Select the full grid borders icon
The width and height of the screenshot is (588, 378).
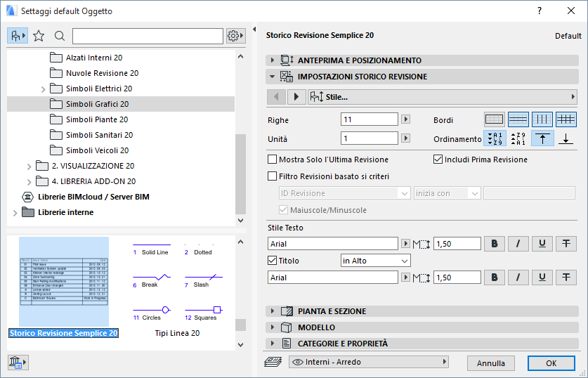pyautogui.click(x=566, y=119)
